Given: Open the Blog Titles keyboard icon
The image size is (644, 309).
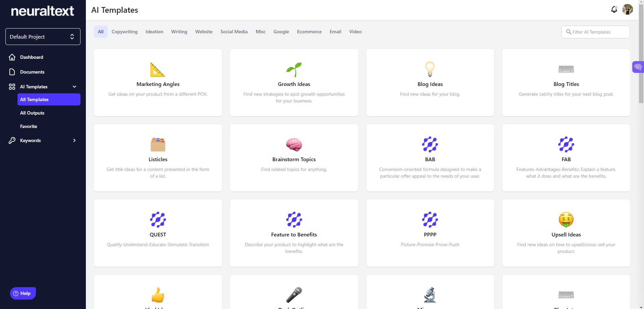Looking at the screenshot, I should click(566, 69).
